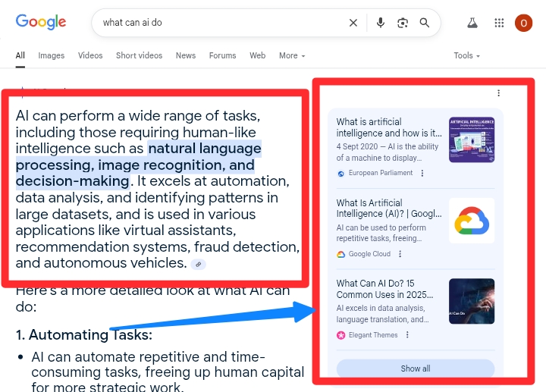Click the Elegant Themes article thumbnail

pos(472,301)
